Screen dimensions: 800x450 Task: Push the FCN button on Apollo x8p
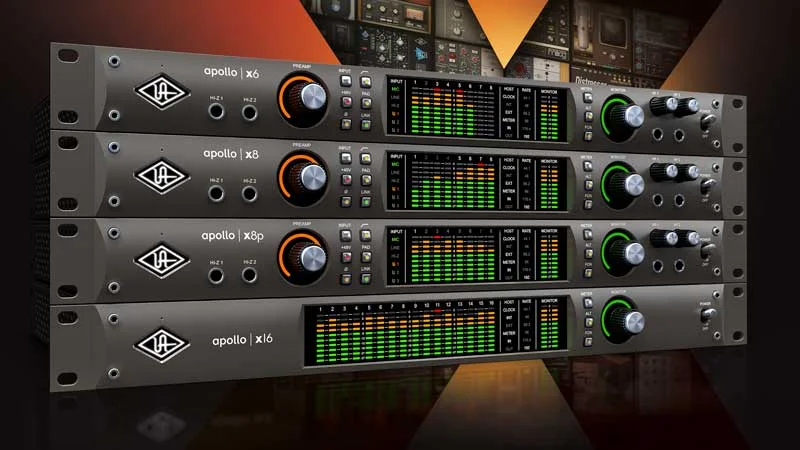click(588, 273)
